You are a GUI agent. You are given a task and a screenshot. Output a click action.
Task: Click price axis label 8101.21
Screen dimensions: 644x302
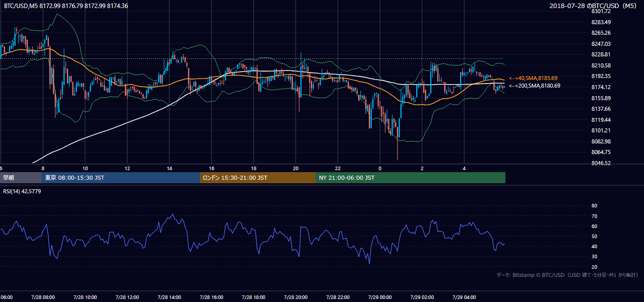[601, 130]
